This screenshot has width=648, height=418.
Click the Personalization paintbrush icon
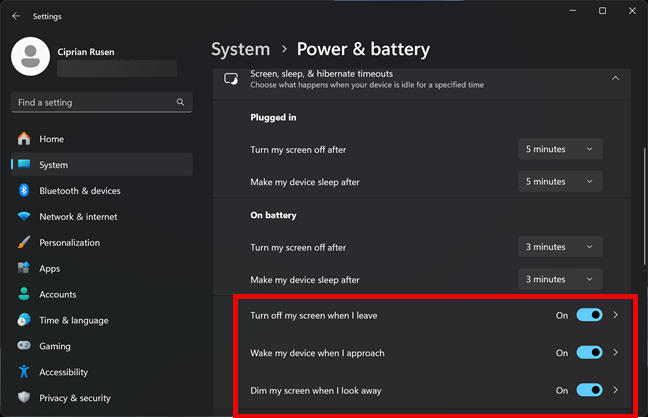click(x=24, y=242)
